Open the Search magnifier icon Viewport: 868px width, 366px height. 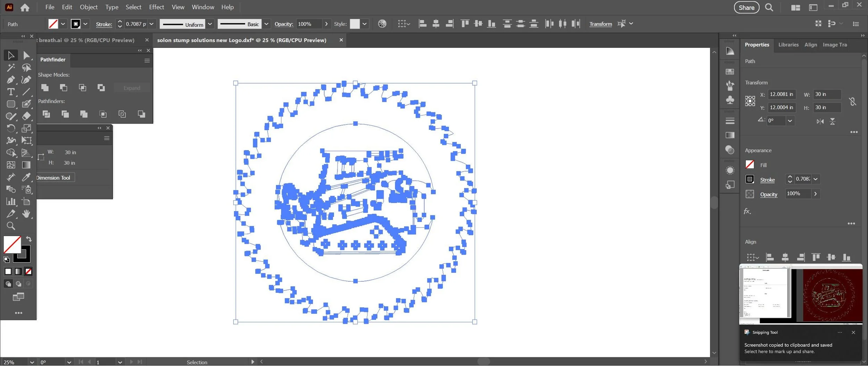[x=769, y=7]
